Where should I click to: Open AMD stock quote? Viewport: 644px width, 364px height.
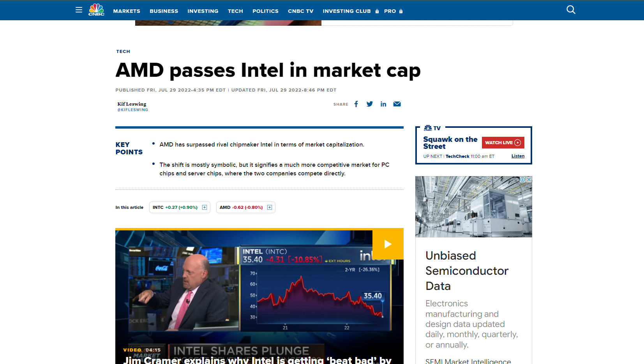(241, 207)
